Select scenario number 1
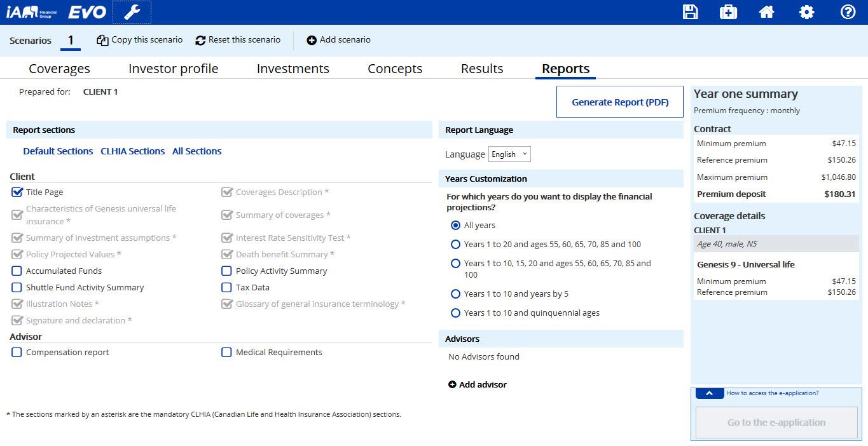868x446 pixels. [71, 40]
